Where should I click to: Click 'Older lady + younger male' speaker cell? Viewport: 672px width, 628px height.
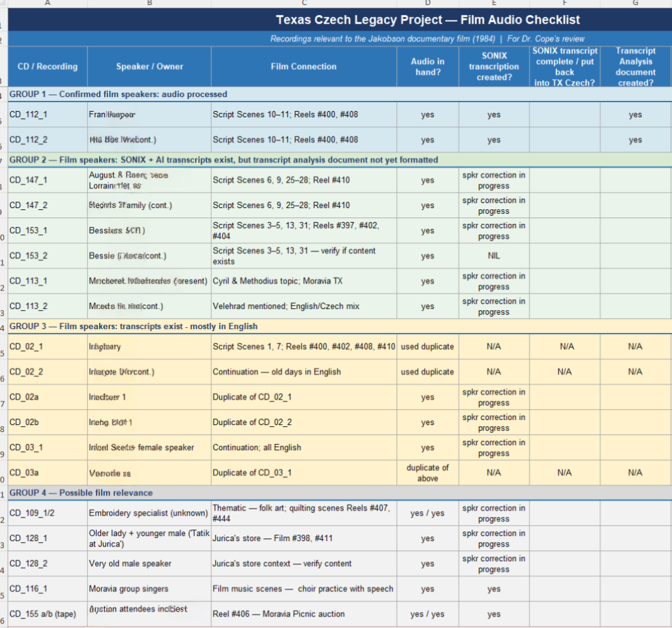149,538
